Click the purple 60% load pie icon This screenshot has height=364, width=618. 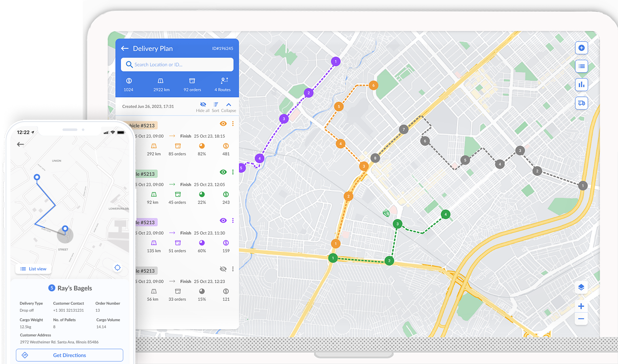(202, 243)
